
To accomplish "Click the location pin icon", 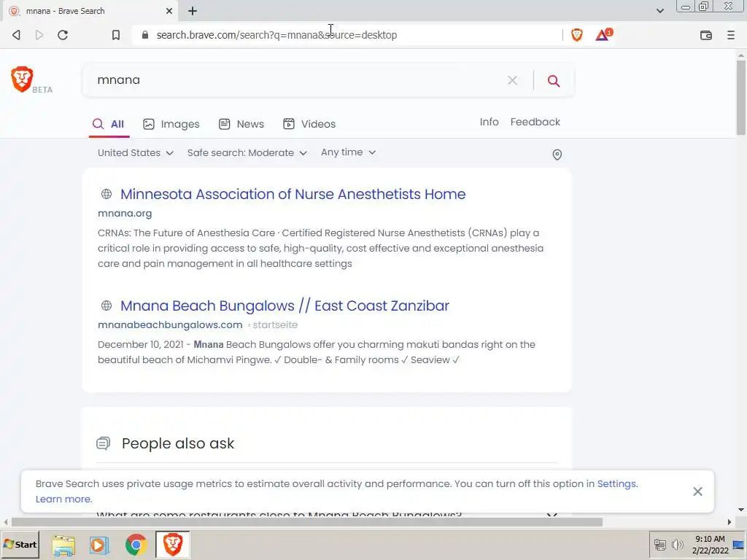I will 557,155.
